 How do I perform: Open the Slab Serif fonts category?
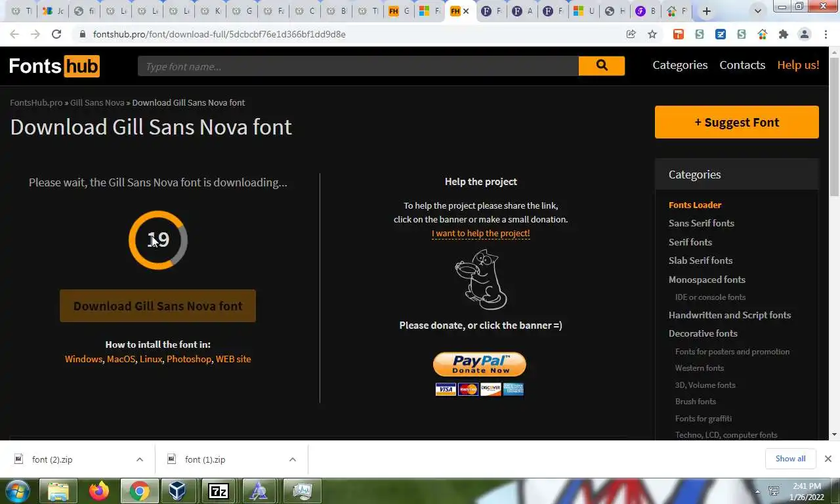[x=700, y=261]
